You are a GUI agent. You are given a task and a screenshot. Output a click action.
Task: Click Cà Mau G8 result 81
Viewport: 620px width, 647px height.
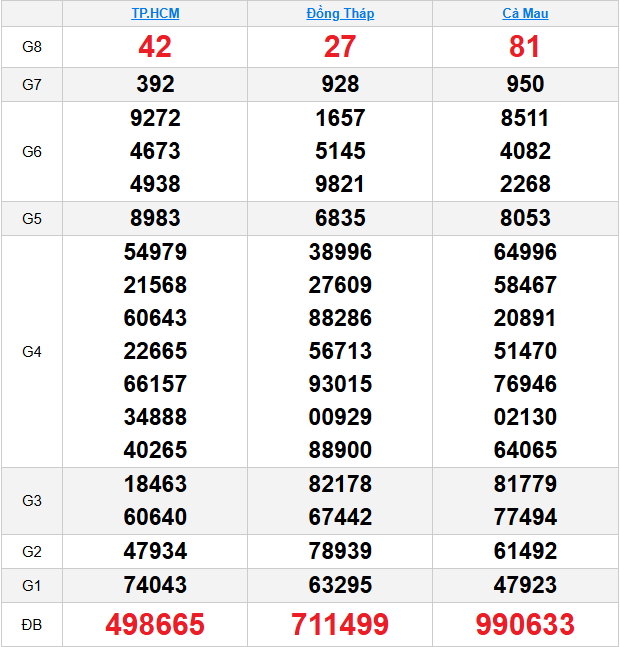tap(524, 47)
